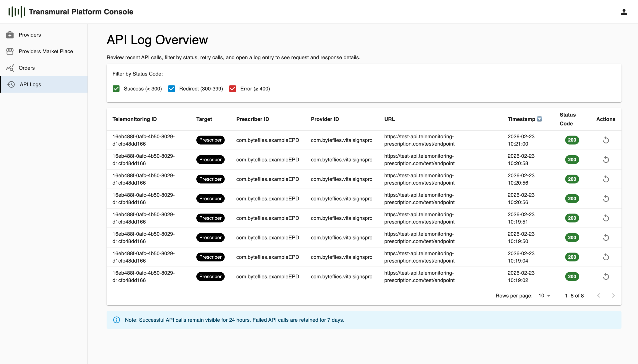Click the green 200 status badge in top row
The height and width of the screenshot is (364, 638).
pos(572,140)
